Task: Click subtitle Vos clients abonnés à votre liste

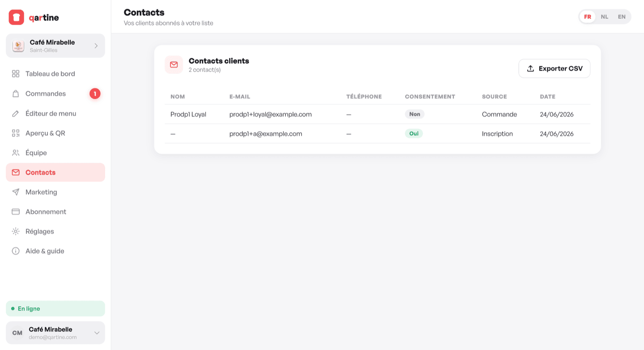Action: coord(169,23)
